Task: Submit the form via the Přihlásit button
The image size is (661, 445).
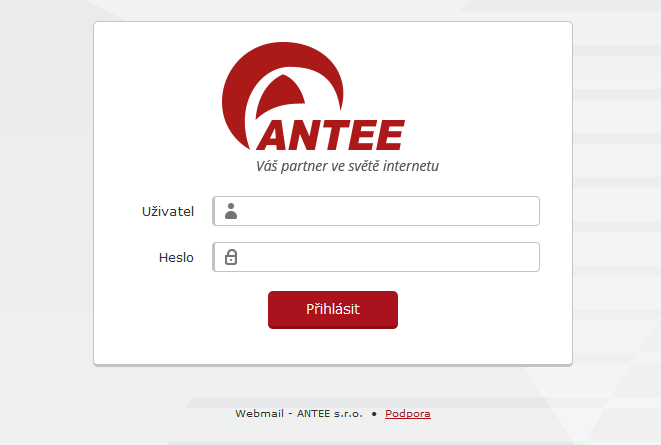Action: (333, 310)
